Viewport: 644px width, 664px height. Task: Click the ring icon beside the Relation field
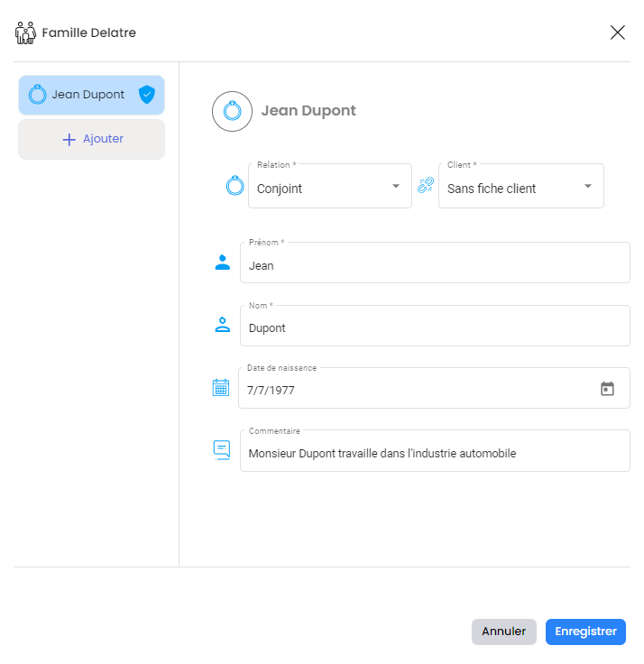click(235, 186)
